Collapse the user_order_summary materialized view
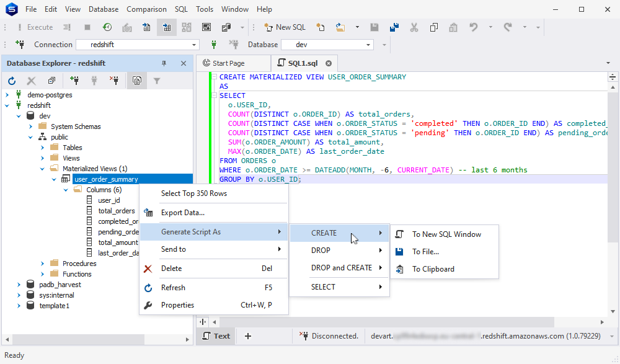 click(x=55, y=179)
